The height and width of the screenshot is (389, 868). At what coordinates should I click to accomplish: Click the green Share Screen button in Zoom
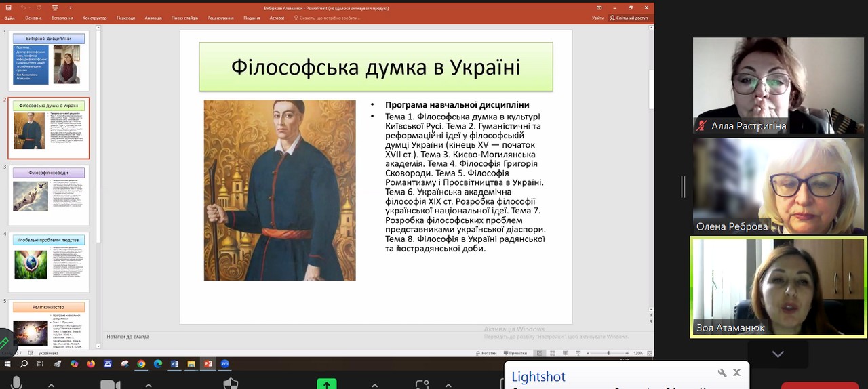click(x=326, y=384)
